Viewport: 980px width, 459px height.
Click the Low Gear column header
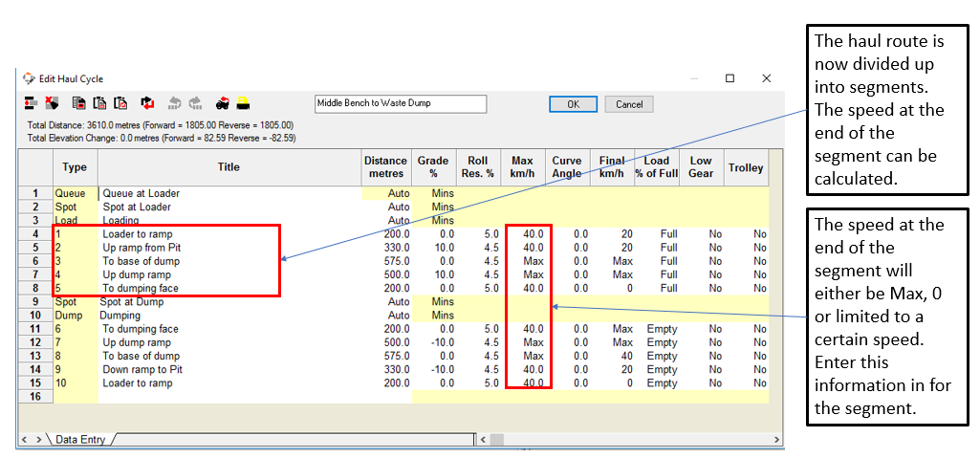[701, 167]
